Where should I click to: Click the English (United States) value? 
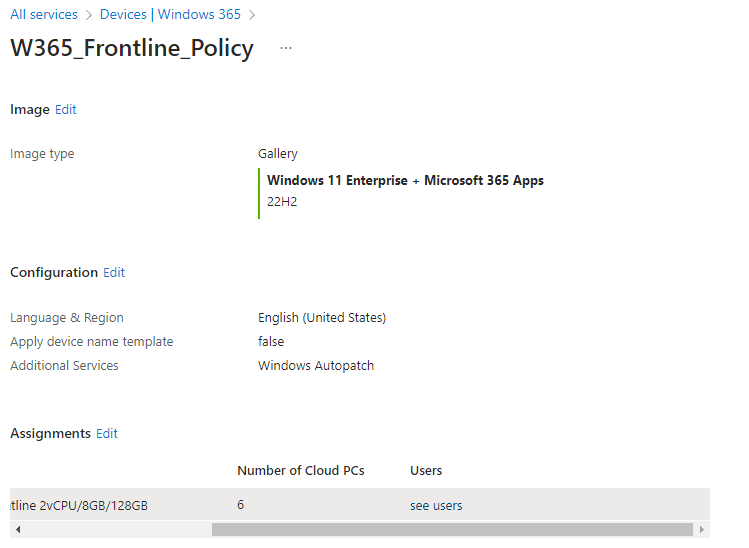point(322,318)
